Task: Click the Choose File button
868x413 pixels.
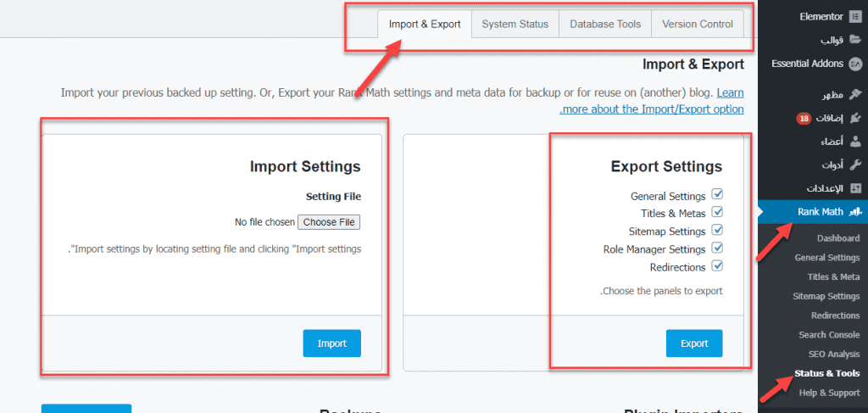Action: [329, 222]
